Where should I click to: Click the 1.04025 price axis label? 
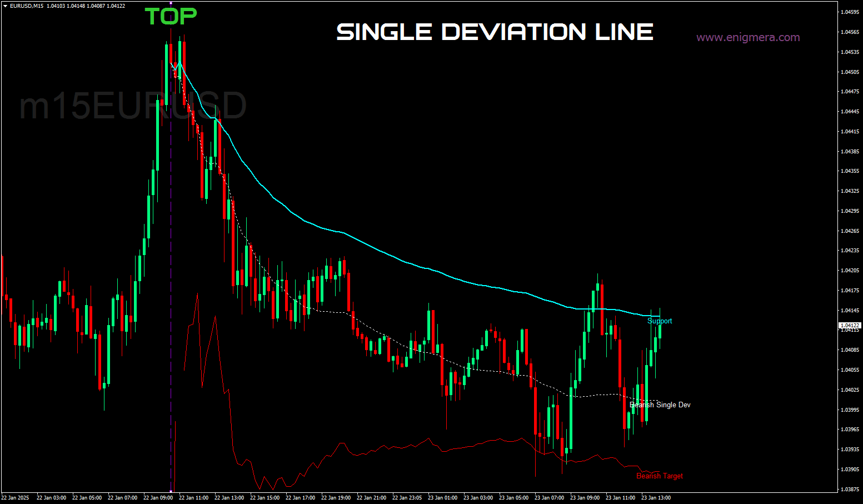[x=850, y=390]
